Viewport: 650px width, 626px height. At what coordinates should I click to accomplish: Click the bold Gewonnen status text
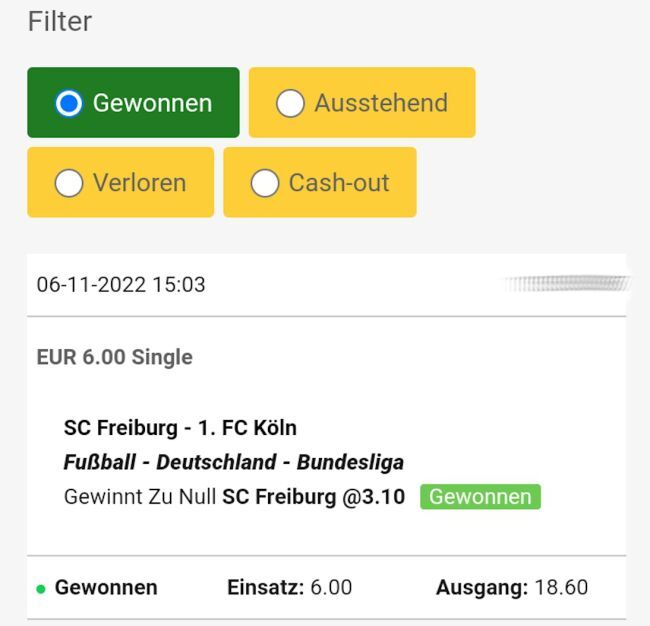(106, 588)
